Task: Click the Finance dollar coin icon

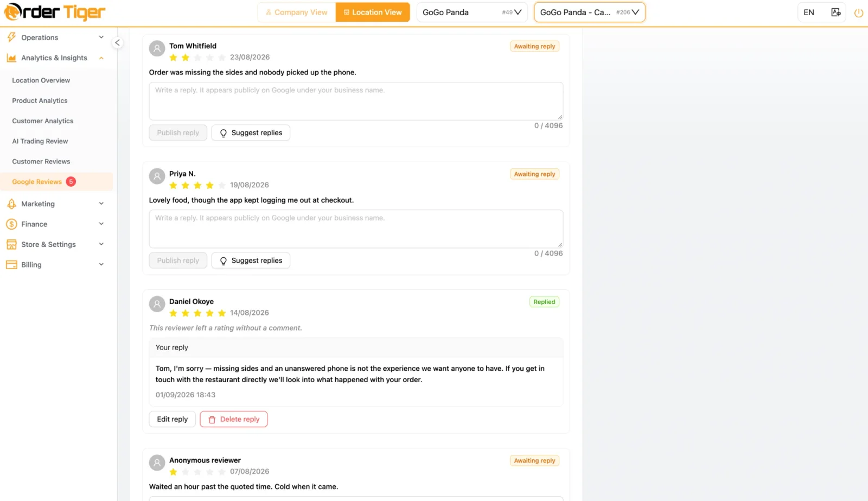Action: pyautogui.click(x=11, y=224)
